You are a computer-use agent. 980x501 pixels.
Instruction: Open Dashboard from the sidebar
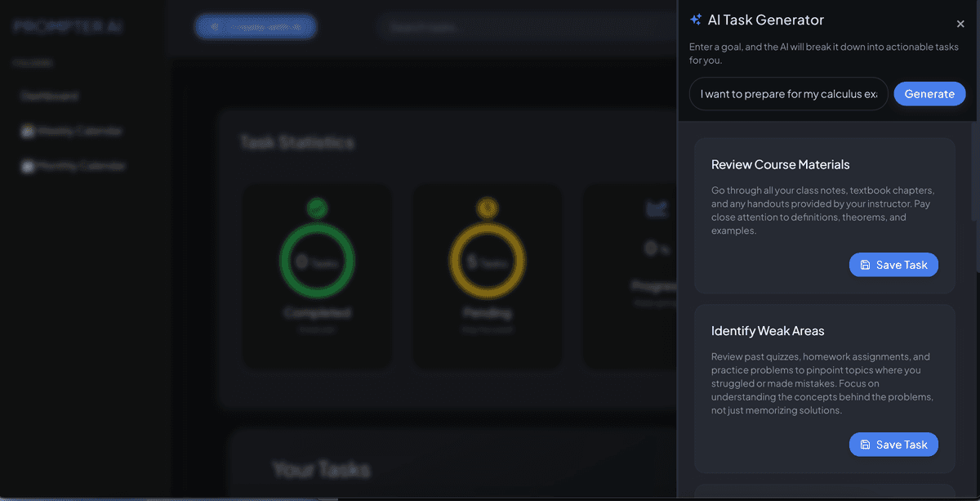pyautogui.click(x=50, y=96)
